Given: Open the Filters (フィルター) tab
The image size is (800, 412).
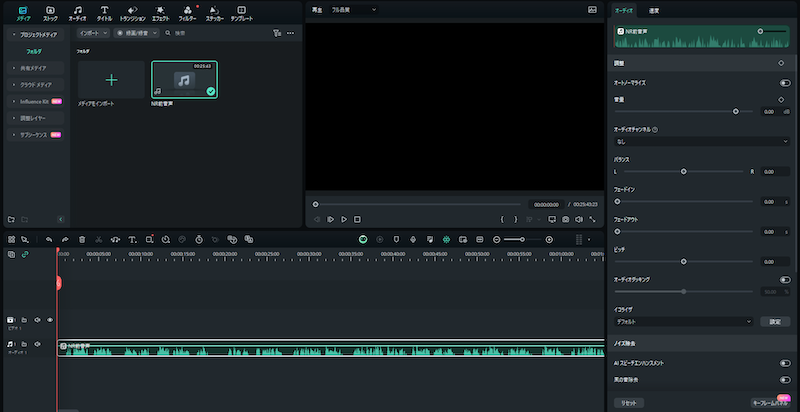Looking at the screenshot, I should tap(188, 13).
